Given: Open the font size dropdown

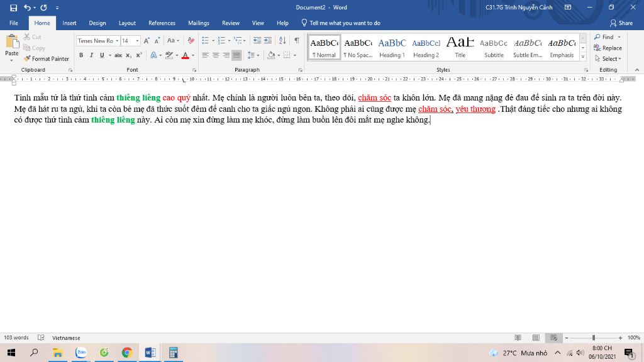Looking at the screenshot, I should (x=137, y=41).
